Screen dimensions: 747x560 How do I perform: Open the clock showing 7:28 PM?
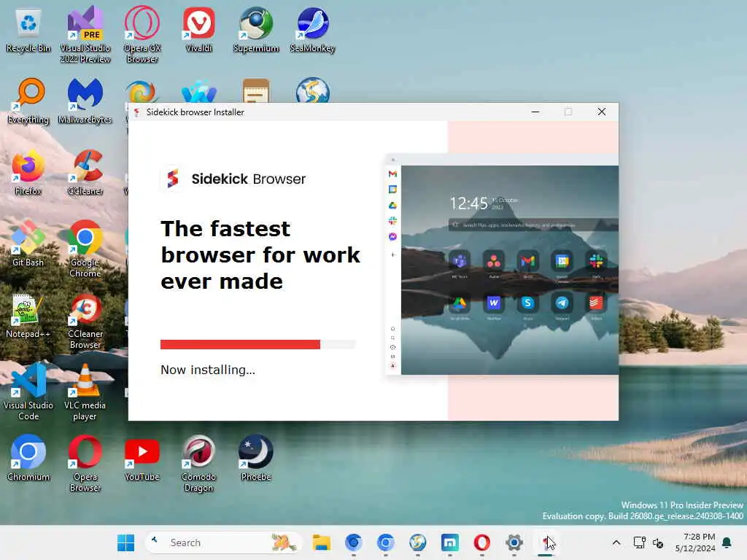click(x=695, y=542)
